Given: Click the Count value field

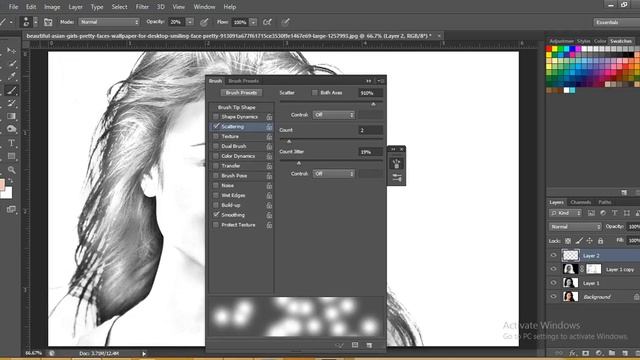Looking at the screenshot, I should coord(370,130).
